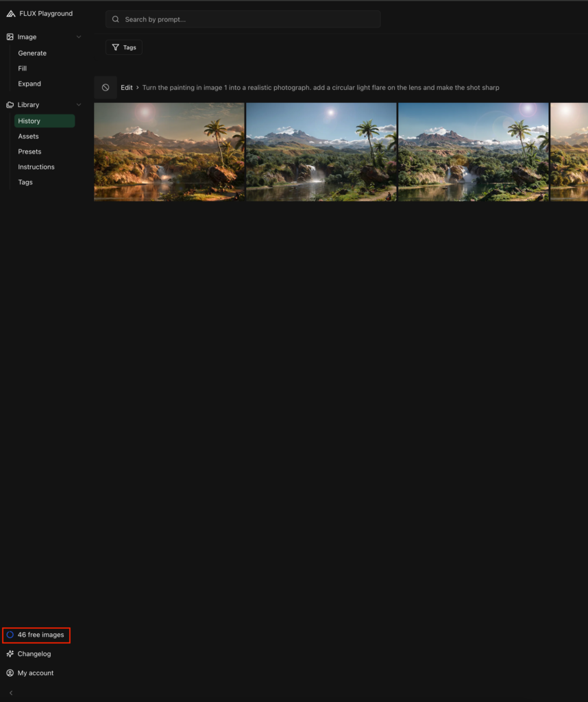
Task: Open Presets in the sidebar
Action: tap(29, 152)
